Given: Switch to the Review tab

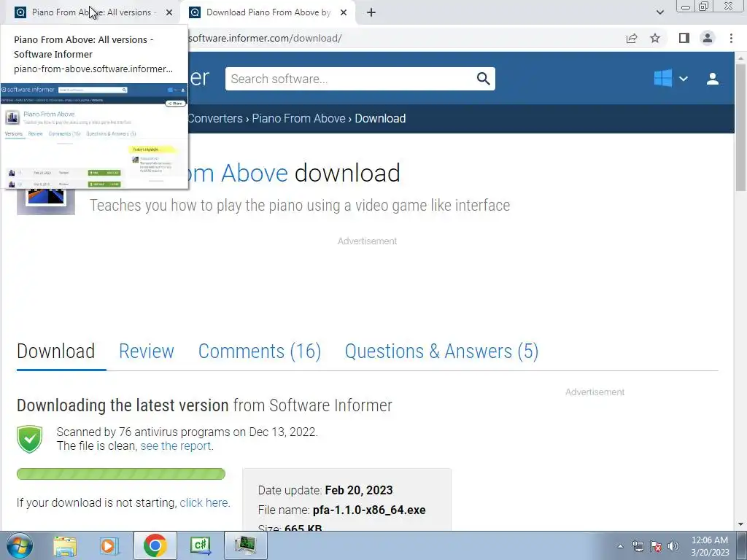Looking at the screenshot, I should coord(146,351).
